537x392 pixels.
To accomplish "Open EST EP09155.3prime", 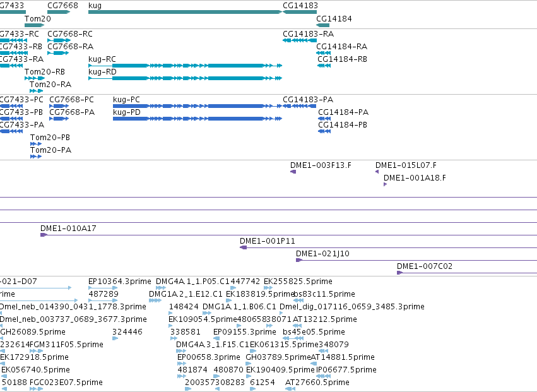I will point(216,338).
